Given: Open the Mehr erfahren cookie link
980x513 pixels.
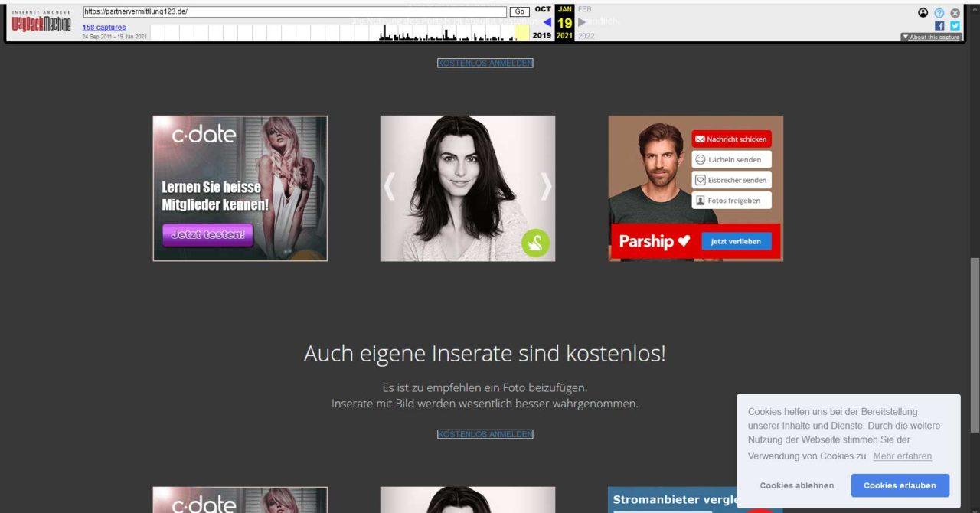Looking at the screenshot, I should point(903,456).
